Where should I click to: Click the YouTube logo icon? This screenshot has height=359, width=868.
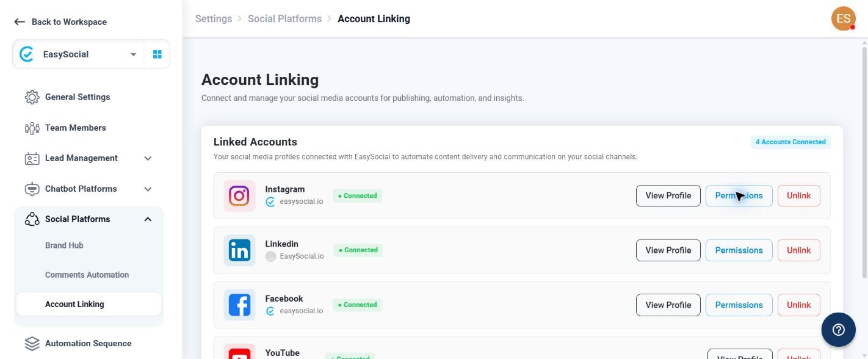[x=239, y=352]
